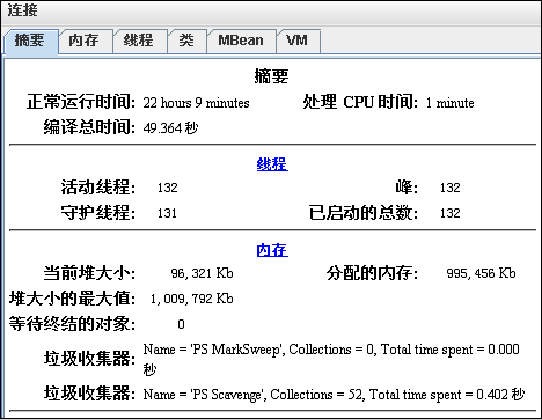The width and height of the screenshot is (542, 420).
Task: Click the 已启动的总数 value 132
Action: [450, 213]
